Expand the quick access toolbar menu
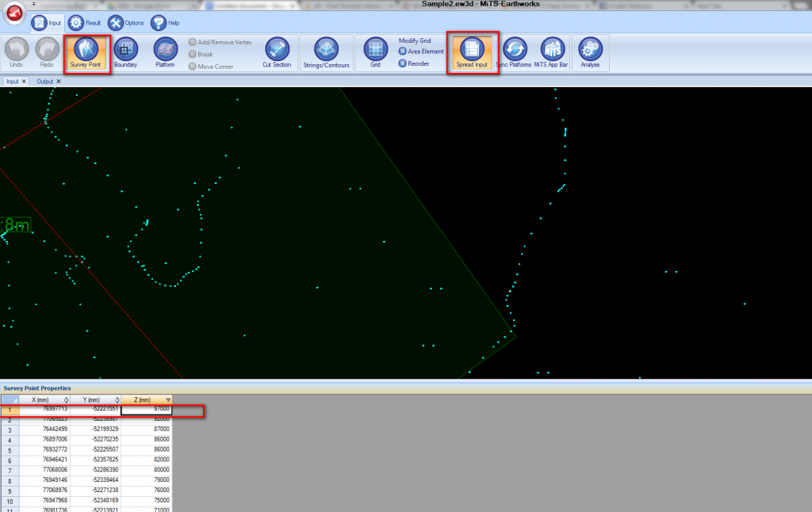 pos(33,4)
